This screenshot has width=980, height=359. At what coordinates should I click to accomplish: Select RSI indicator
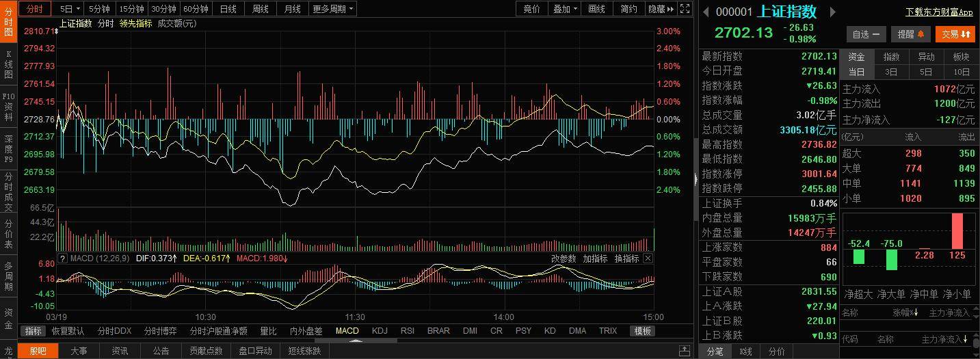(408, 331)
